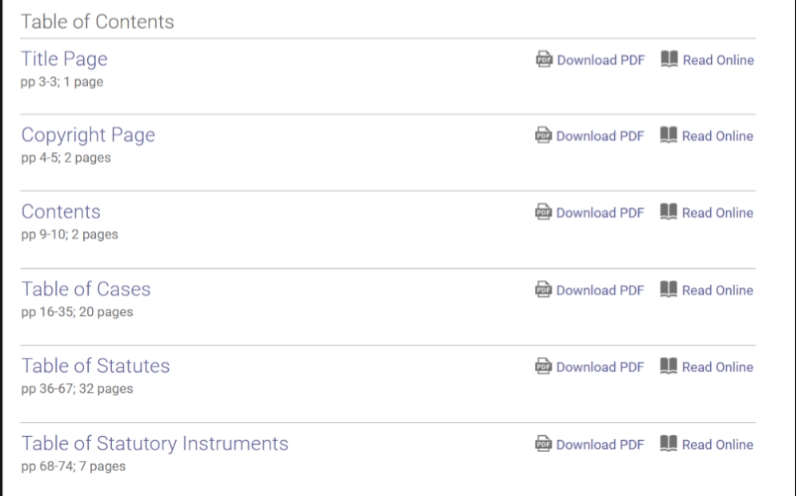Click PDF icon for Table of Statutes
This screenshot has width=796, height=496.
[x=544, y=367]
